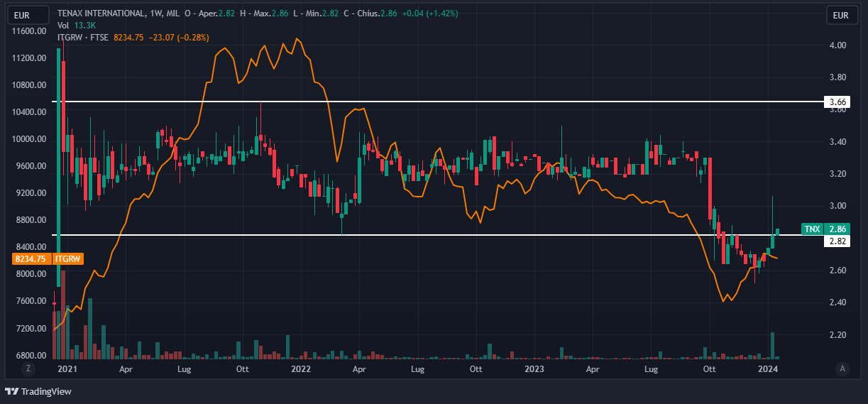The image size is (868, 404).
Task: Click the Lug 2023 time axis label
Action: (x=650, y=369)
